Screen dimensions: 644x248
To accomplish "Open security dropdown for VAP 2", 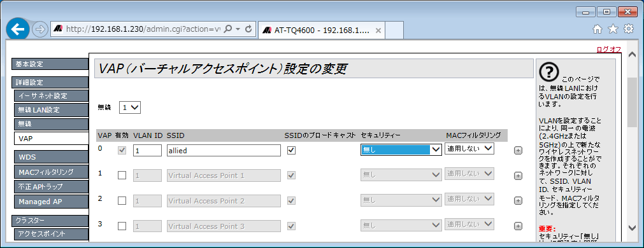I will click(x=401, y=201).
